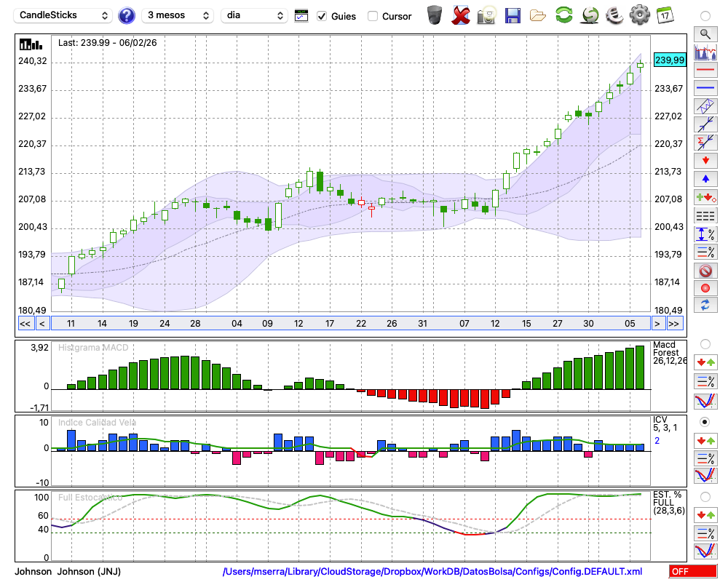
Task: Click the calendar icon showing 17
Action: [x=665, y=15]
